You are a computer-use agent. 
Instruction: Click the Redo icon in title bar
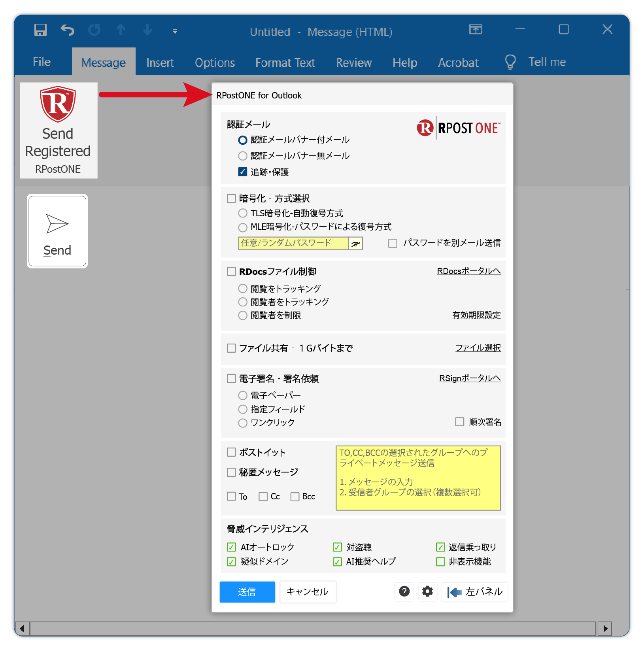94,30
